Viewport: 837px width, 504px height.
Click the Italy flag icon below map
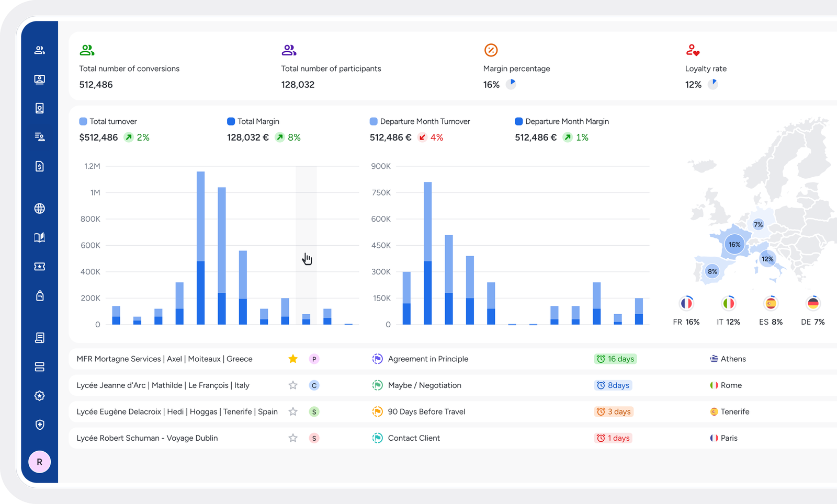[728, 303]
